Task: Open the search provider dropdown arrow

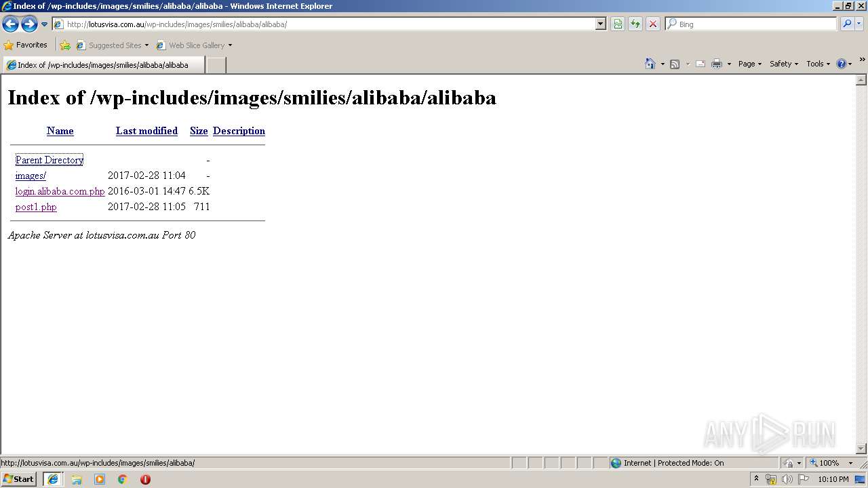Action: [859, 24]
